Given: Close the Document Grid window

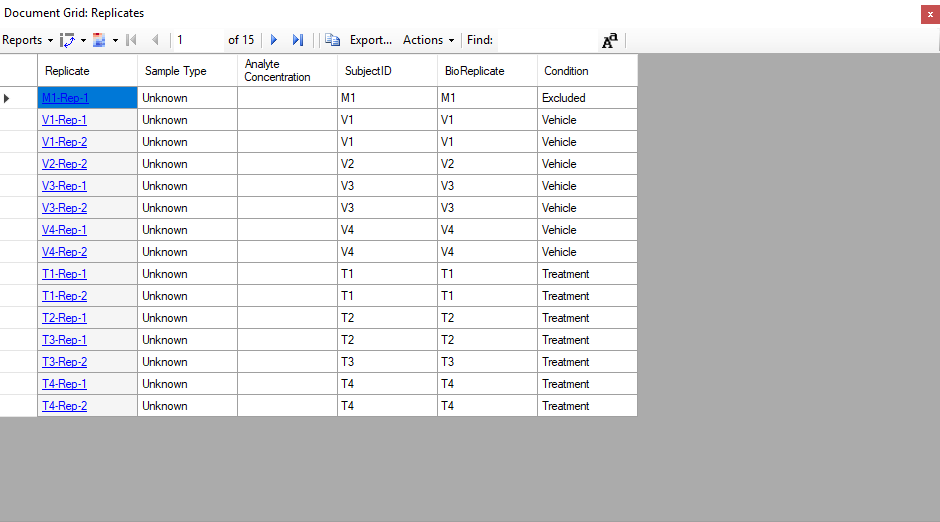Looking at the screenshot, I should point(930,14).
